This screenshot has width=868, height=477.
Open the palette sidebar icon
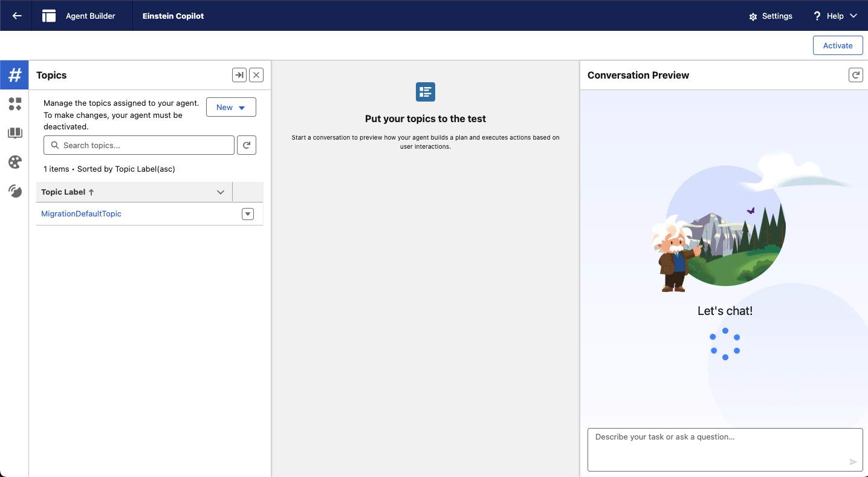click(x=15, y=162)
